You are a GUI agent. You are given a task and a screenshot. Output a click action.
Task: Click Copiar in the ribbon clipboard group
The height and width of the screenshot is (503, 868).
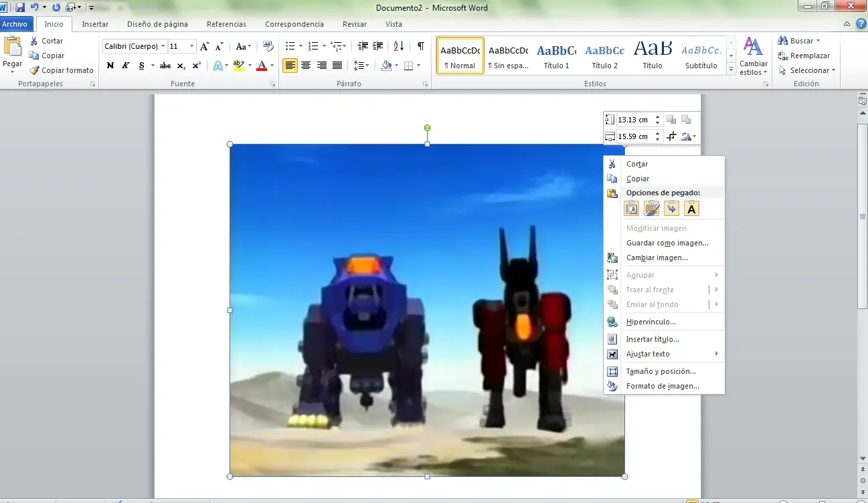(47, 56)
